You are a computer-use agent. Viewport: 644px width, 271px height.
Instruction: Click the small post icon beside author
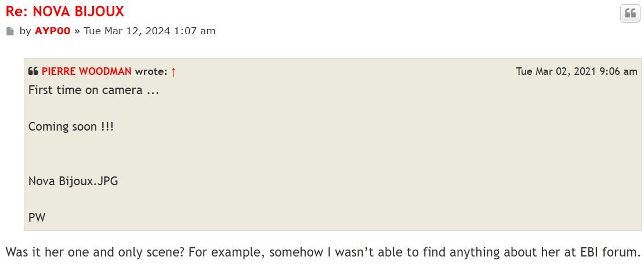(x=10, y=31)
